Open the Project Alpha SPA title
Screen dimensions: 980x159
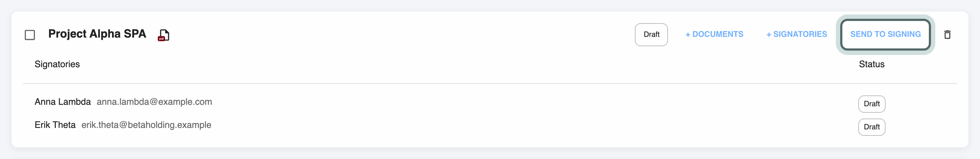(97, 34)
